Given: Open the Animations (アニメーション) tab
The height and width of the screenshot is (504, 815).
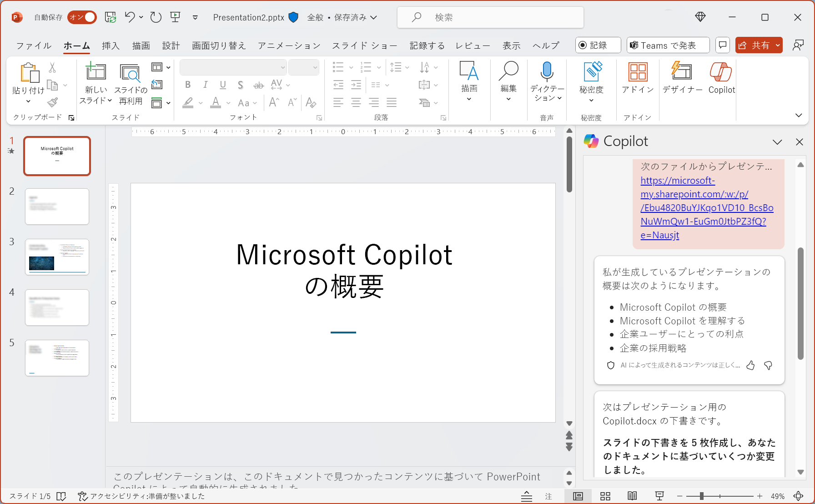Looking at the screenshot, I should click(x=289, y=45).
